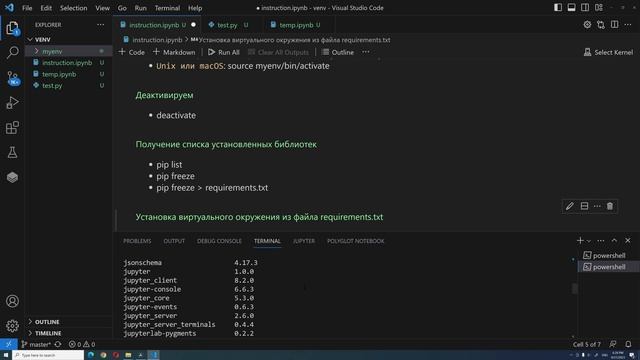The width and height of the screenshot is (640, 360).
Task: Open the Extensions view
Action: click(x=12, y=128)
